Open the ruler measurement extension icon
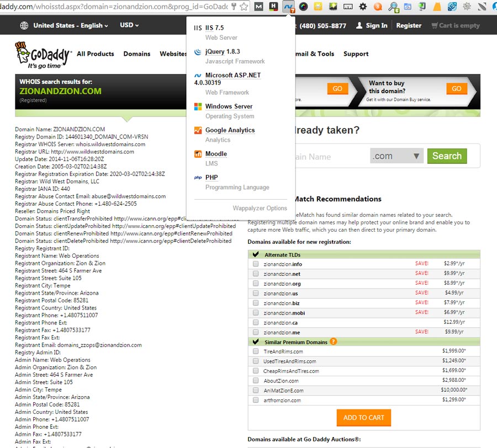This screenshot has height=448, width=497. tap(348, 6)
